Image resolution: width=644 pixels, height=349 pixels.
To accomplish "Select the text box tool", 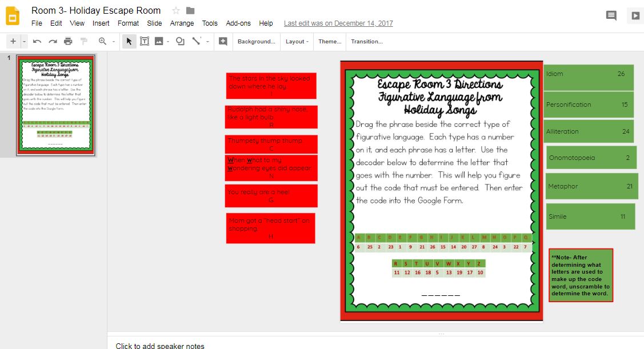I will 145,41.
